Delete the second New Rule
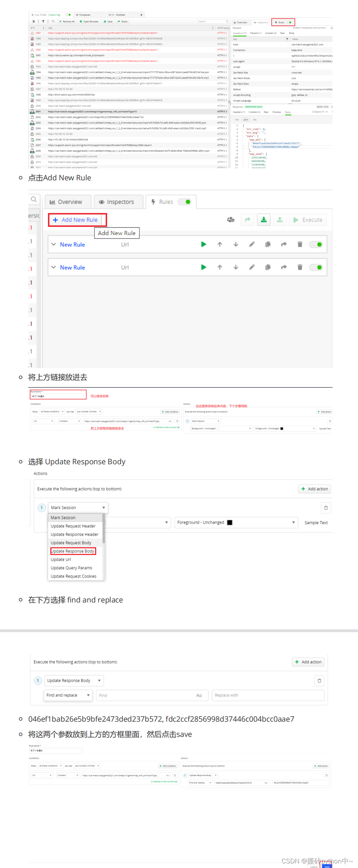 (x=300, y=267)
